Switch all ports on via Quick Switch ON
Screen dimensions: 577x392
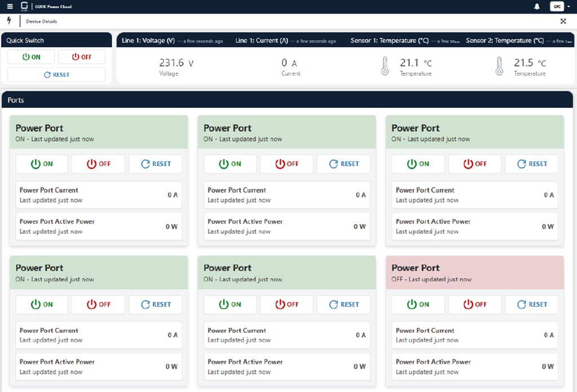[x=32, y=57]
